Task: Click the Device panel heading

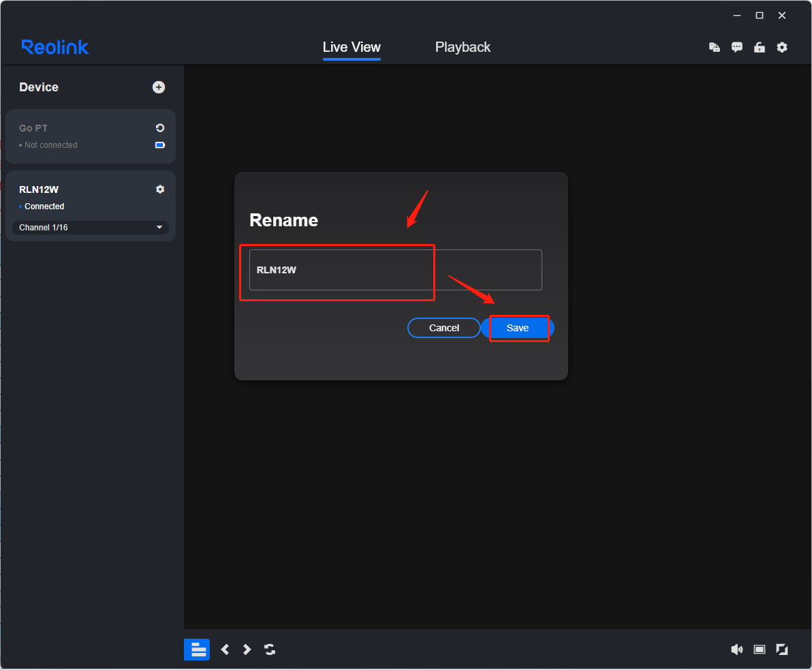Action: [39, 87]
